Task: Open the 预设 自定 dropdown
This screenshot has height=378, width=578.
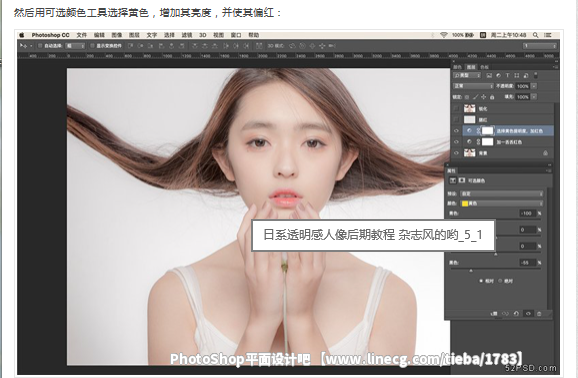Action: (x=501, y=194)
